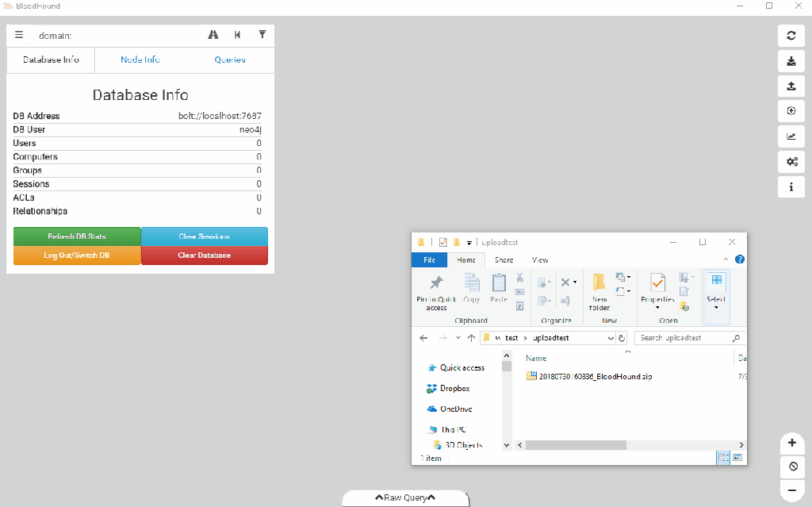The image size is (812, 507).
Task: Click the Clear Database button
Action: [x=205, y=255]
